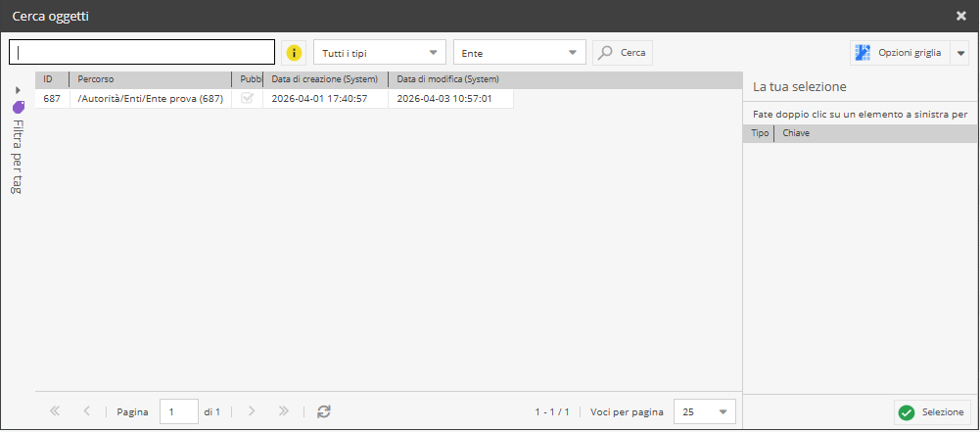Click into the search text field
Screen dimensions: 980x432
pos(142,52)
